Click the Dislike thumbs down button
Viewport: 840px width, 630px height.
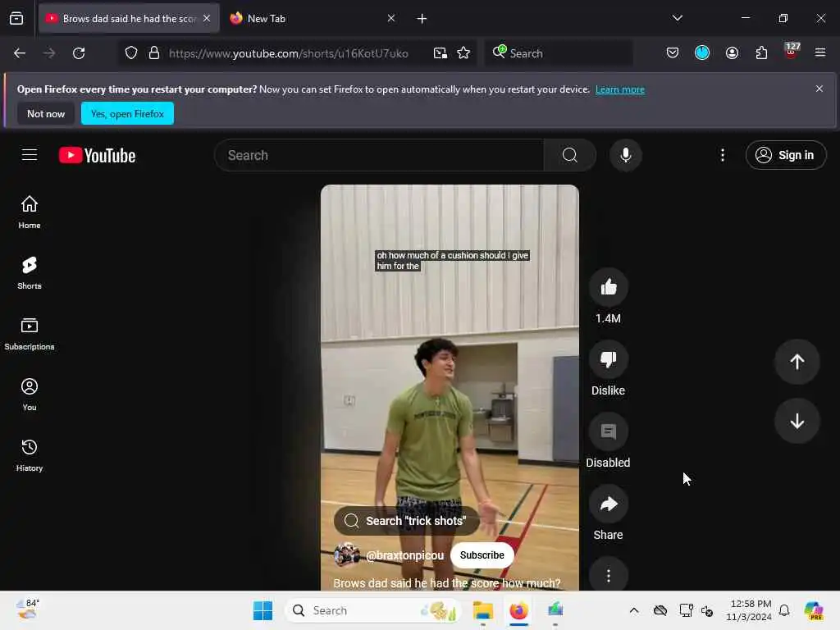(608, 359)
